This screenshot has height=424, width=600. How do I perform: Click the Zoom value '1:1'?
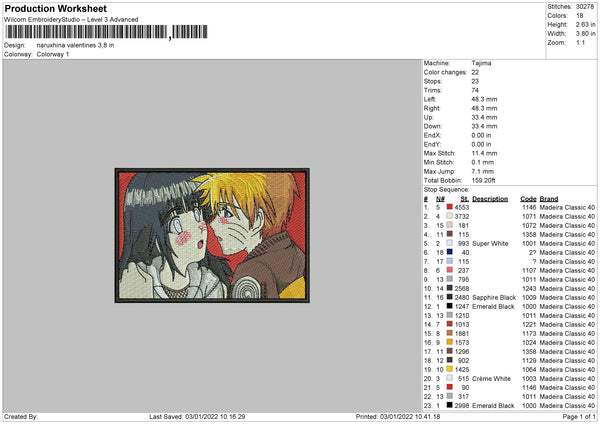[580, 42]
